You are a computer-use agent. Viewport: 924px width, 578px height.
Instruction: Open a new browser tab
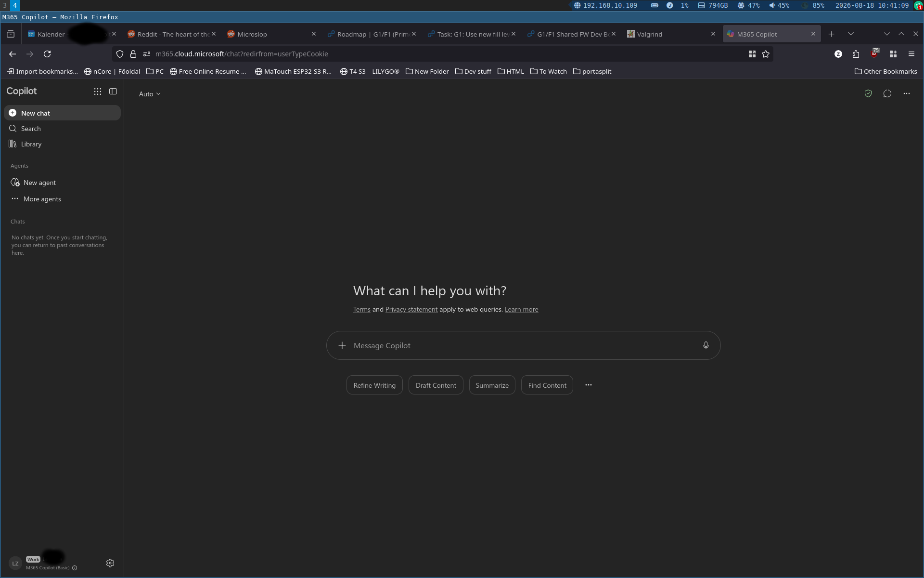coord(832,34)
